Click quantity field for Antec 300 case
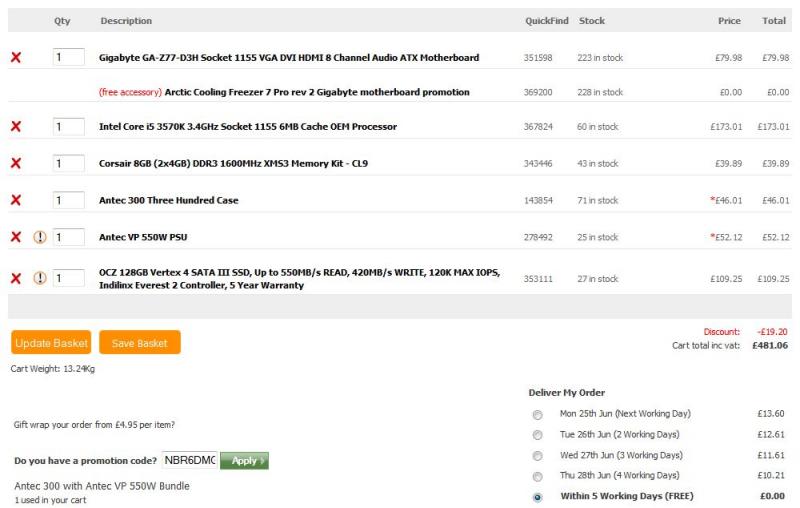 pos(68,199)
